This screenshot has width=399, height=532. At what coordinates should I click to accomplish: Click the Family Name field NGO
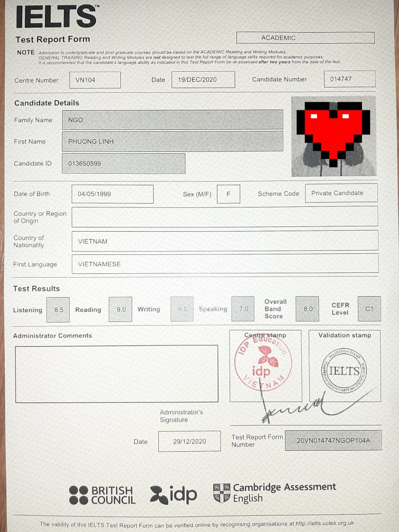(173, 120)
